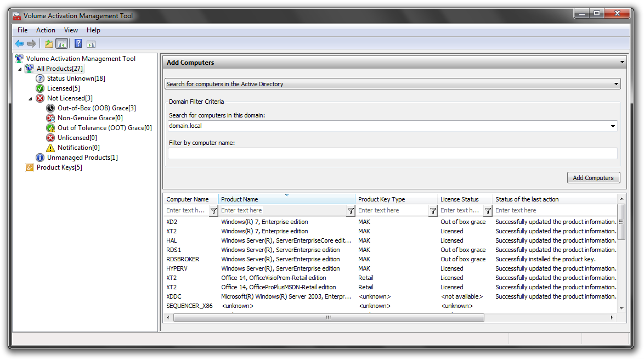Click the All Products node icon
Image resolution: width=644 pixels, height=359 pixels.
[x=30, y=68]
